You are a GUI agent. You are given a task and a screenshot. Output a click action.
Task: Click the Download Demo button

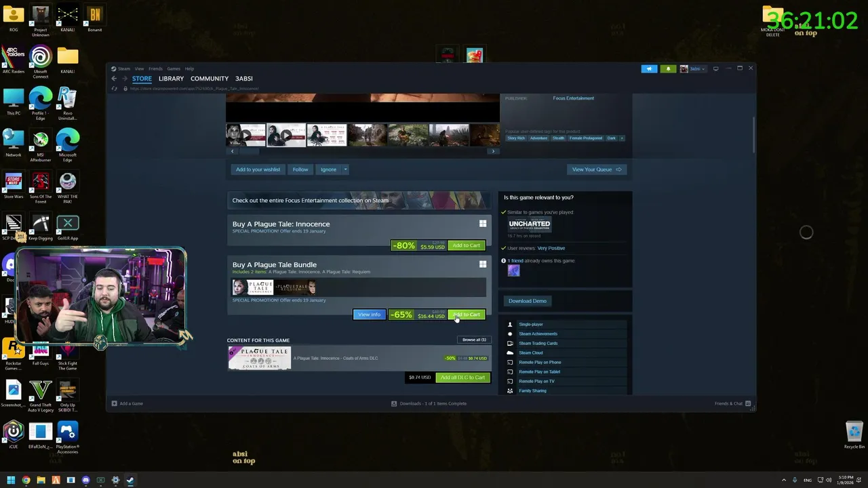point(528,301)
